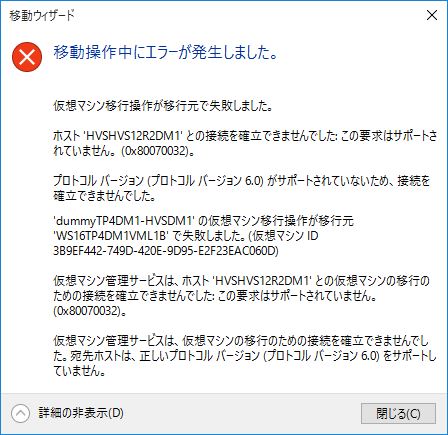This screenshot has width=448, height=435.
Task: Click the second (0x80070032) error code
Action: [x=87, y=311]
